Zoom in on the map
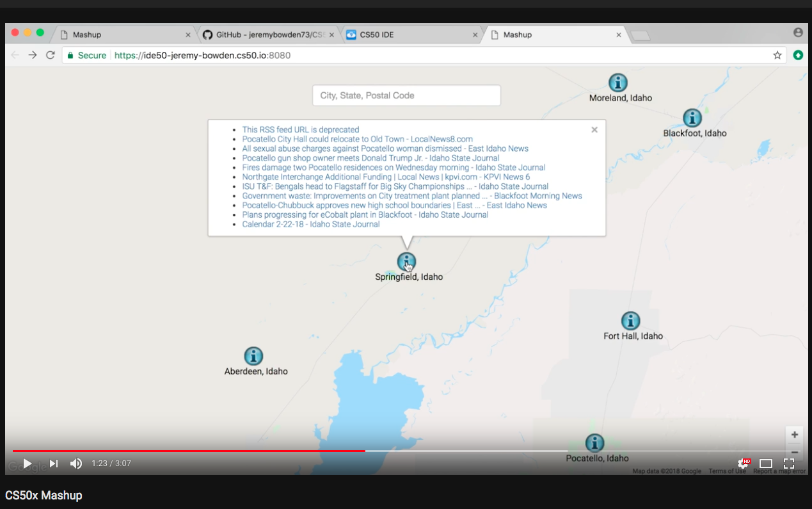The width and height of the screenshot is (812, 509). pos(795,435)
